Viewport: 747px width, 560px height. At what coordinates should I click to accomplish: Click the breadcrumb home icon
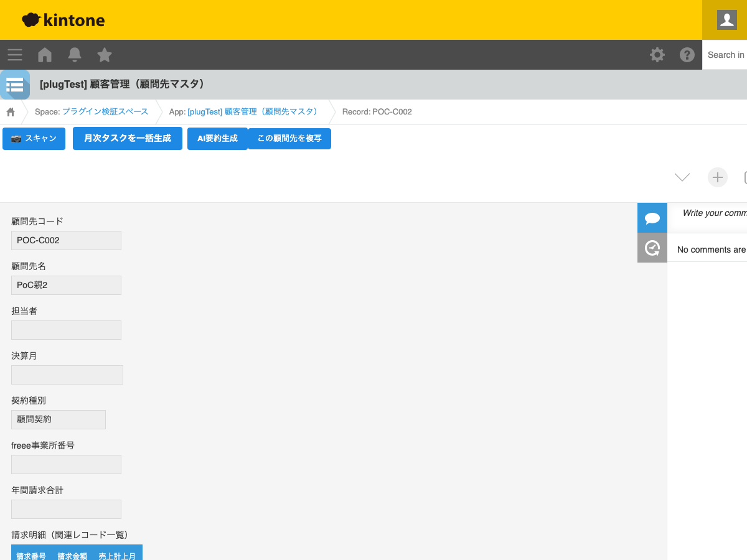coord(11,112)
